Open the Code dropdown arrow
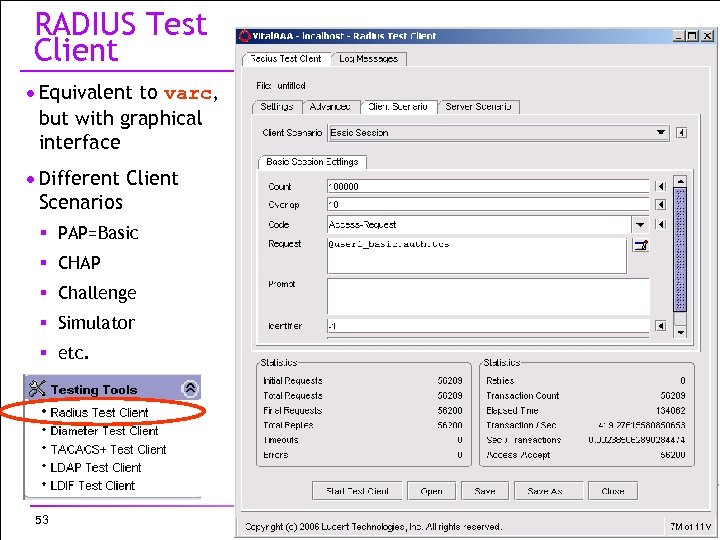This screenshot has height=540, width=720. click(x=640, y=225)
